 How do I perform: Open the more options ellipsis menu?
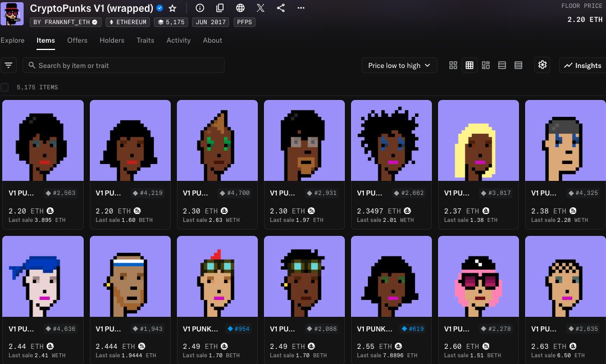coord(300,8)
